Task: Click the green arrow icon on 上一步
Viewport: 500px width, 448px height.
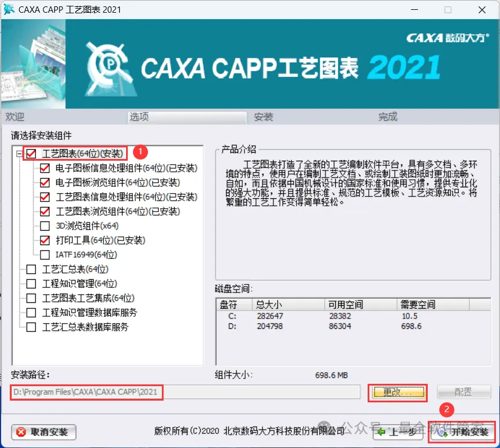Action: (381, 432)
